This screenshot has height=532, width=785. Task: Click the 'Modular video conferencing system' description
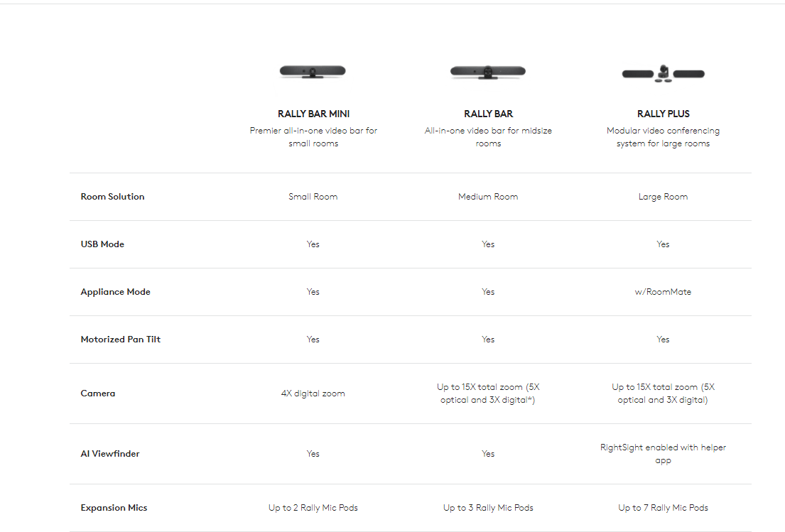663,137
